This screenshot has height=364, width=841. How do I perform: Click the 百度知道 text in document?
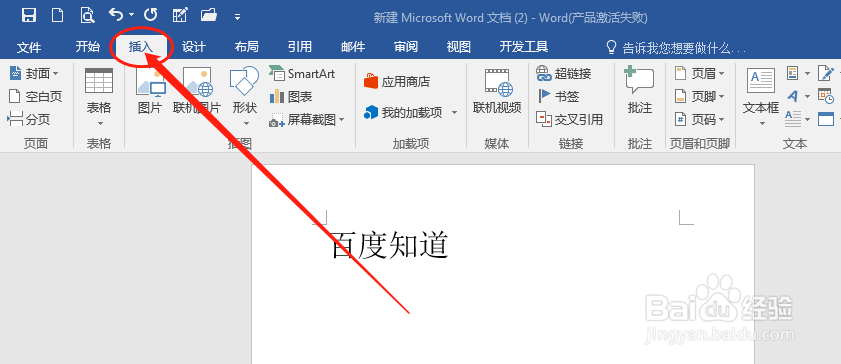coord(389,246)
